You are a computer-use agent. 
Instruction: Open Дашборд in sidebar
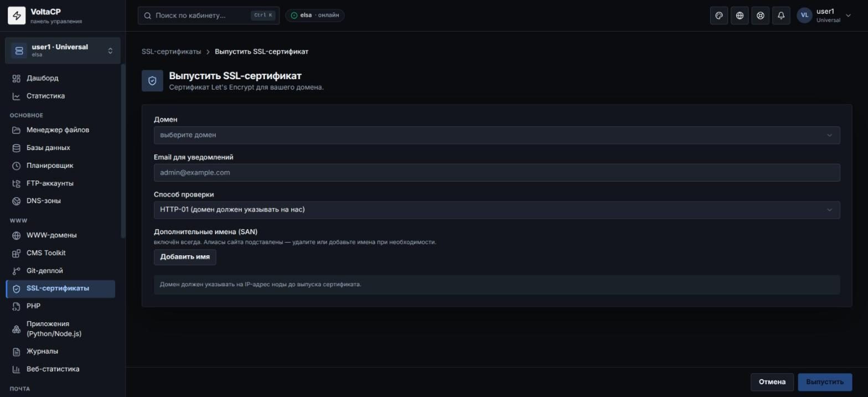[60, 79]
